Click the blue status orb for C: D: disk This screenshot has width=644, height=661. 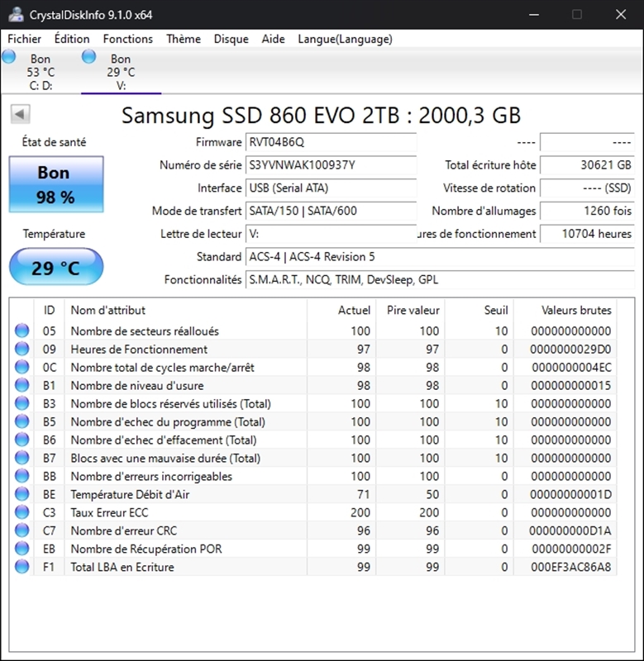[9, 57]
